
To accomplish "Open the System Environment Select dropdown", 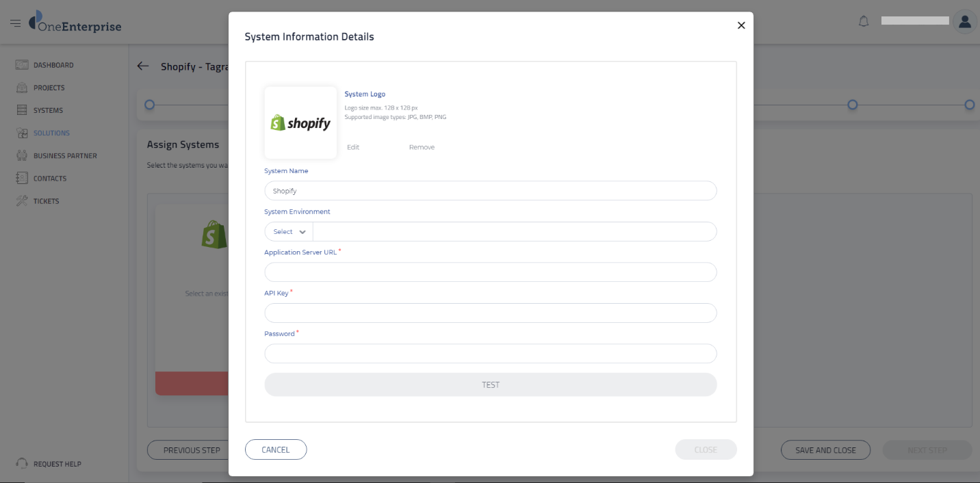I will [287, 231].
